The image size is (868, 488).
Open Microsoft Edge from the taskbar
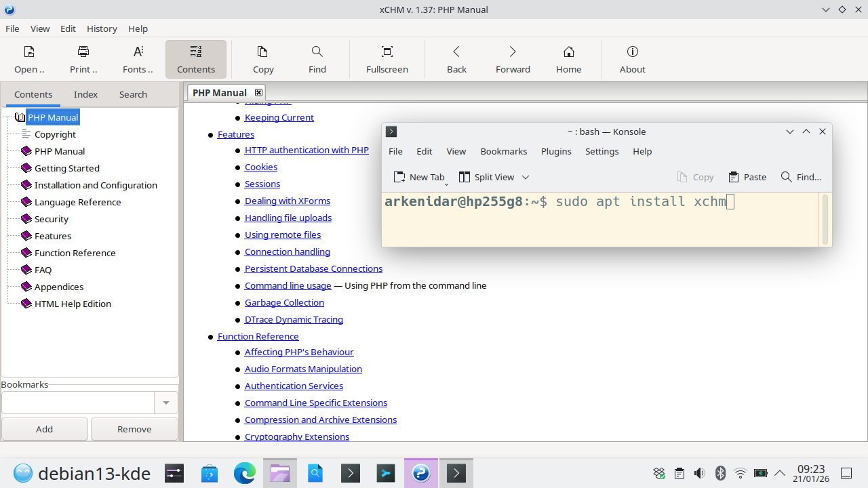pyautogui.click(x=245, y=472)
